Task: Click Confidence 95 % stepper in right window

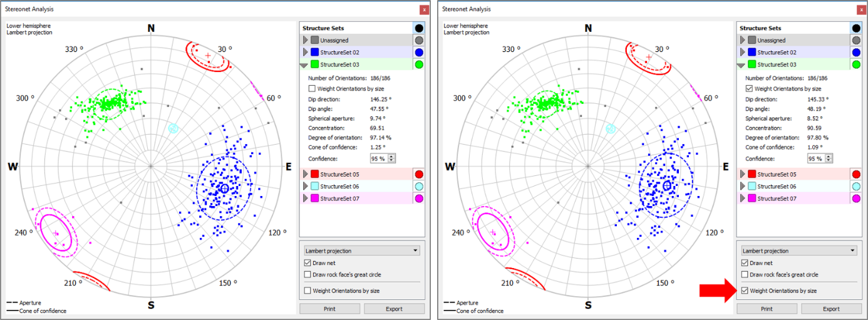Action: (820, 159)
